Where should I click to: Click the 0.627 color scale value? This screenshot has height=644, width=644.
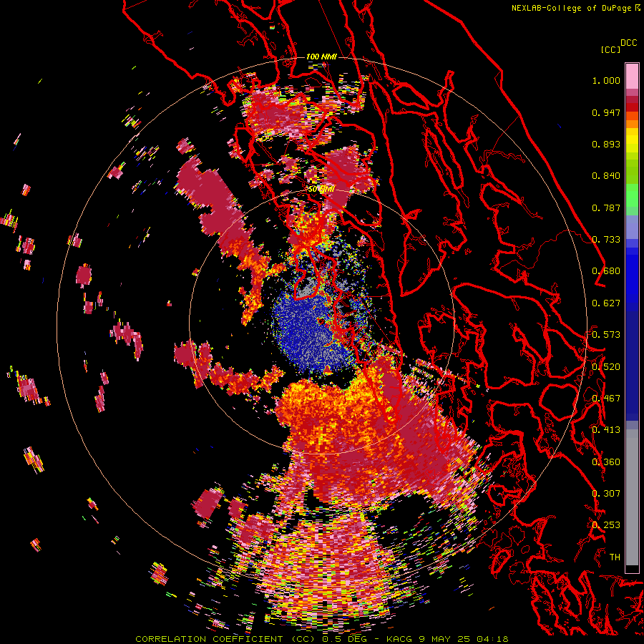click(606, 303)
